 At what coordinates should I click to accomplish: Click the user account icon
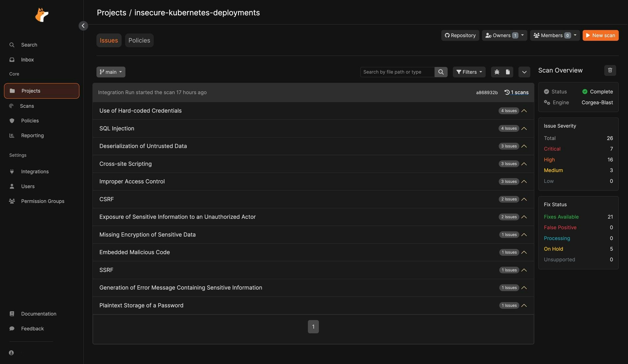pos(11,353)
